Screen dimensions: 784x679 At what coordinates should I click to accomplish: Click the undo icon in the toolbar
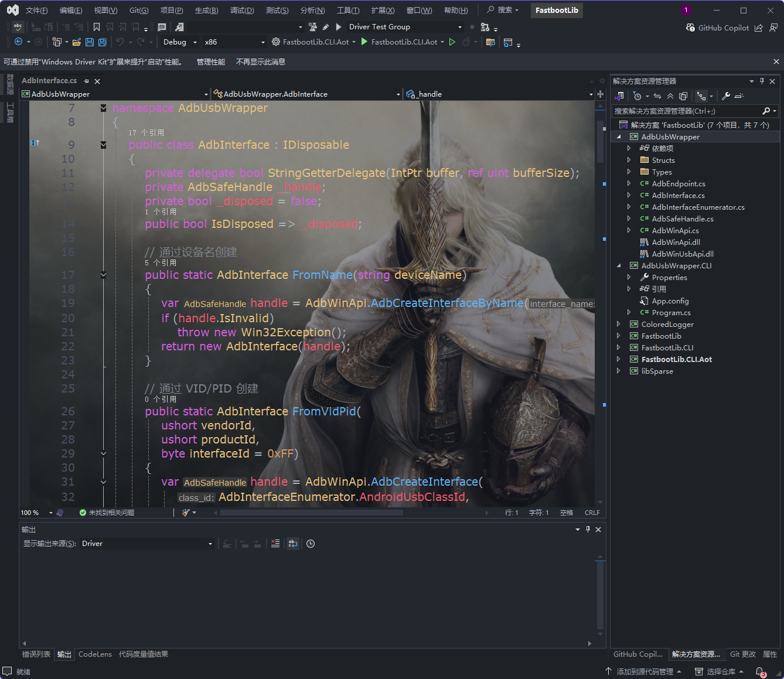pos(121,42)
